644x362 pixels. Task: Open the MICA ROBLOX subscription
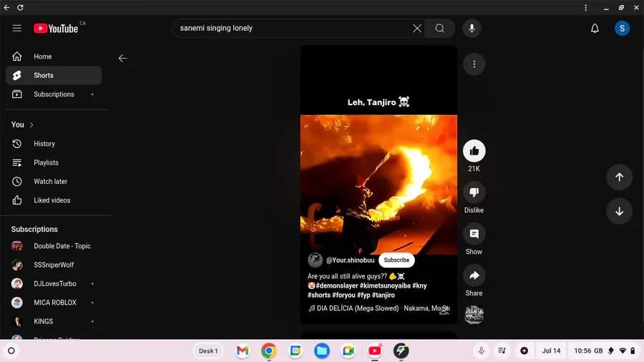tap(54, 303)
